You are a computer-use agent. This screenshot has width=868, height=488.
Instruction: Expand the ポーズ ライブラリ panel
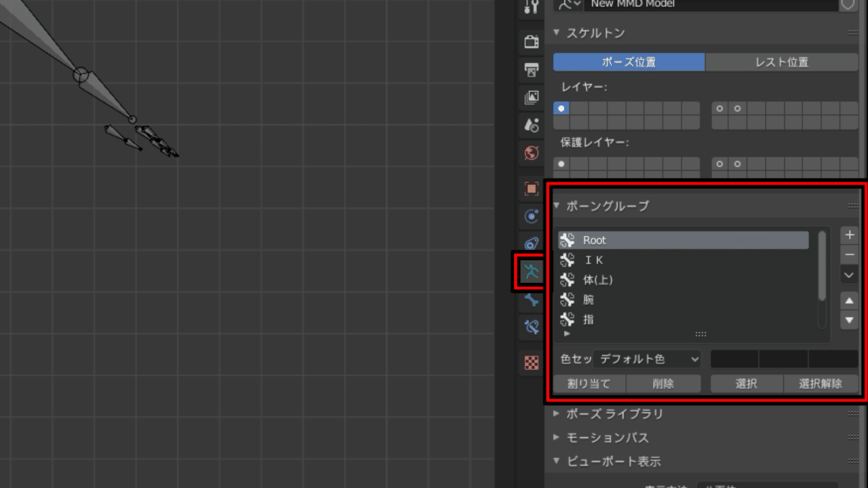[557, 413]
